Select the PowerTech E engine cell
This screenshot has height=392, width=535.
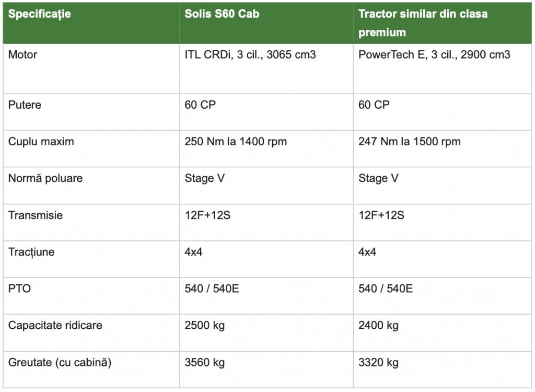coord(434,54)
